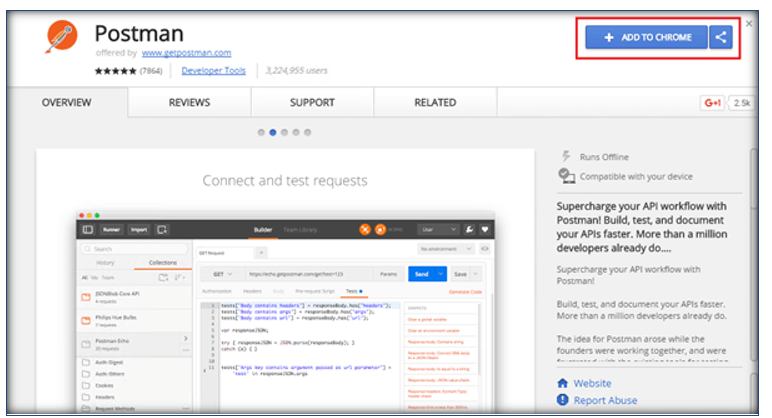Open the www.getpostman.com link
The width and height of the screenshot is (772, 418).
186,53
